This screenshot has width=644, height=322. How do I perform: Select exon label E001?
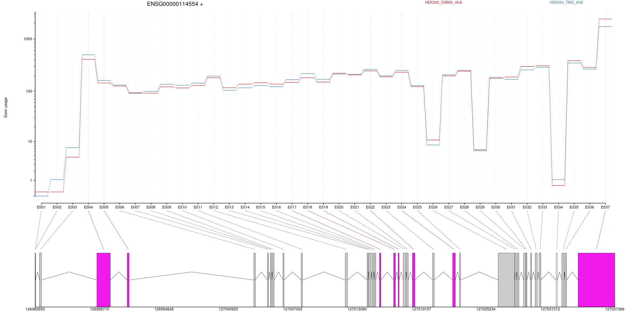click(41, 207)
